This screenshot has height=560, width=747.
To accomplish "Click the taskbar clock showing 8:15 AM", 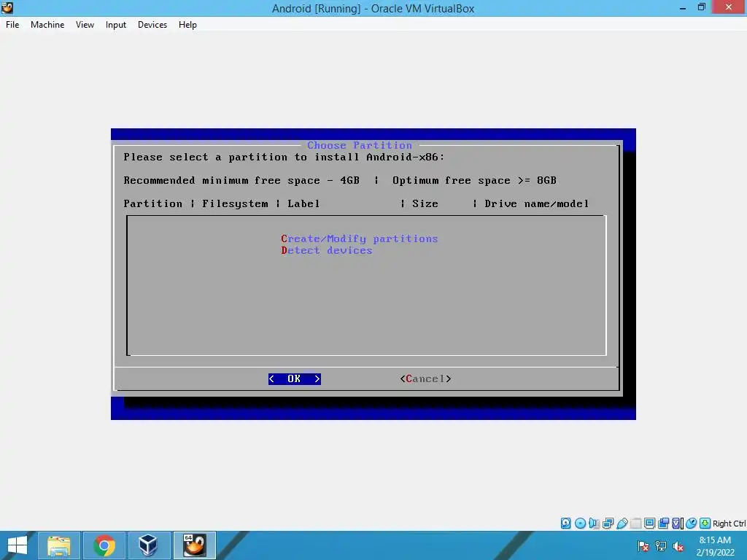I will 715,546.
